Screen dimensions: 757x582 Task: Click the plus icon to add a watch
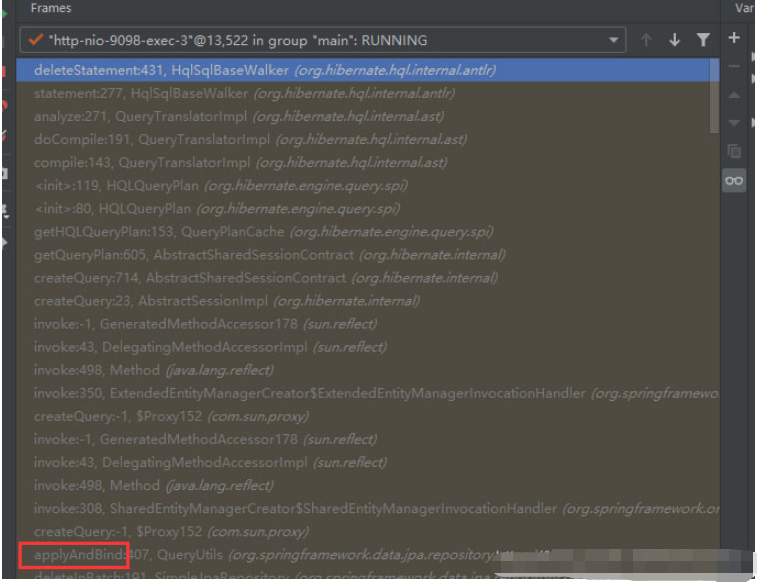[734, 38]
